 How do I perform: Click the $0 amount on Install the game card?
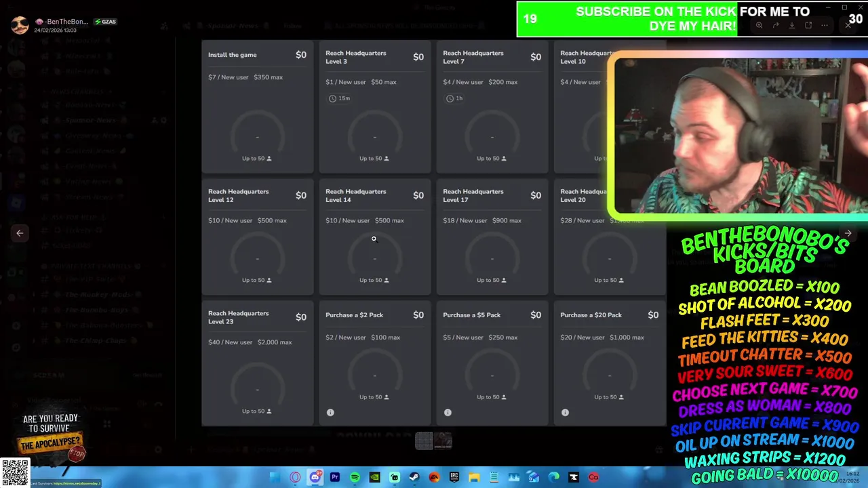coord(301,55)
